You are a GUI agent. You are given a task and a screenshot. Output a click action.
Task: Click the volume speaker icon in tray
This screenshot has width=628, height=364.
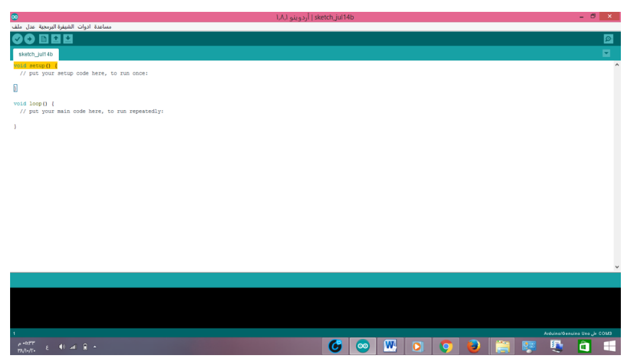point(61,347)
